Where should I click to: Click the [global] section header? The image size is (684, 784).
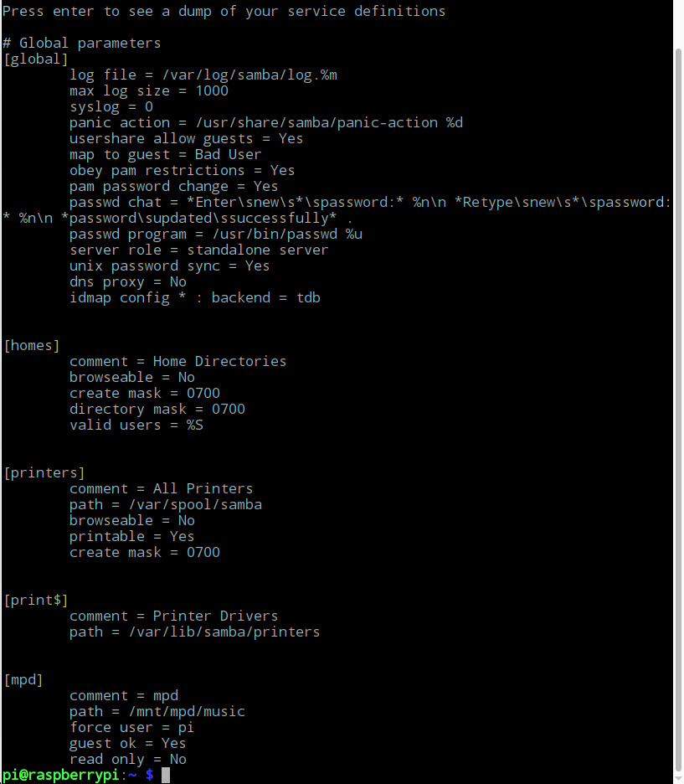35,59
